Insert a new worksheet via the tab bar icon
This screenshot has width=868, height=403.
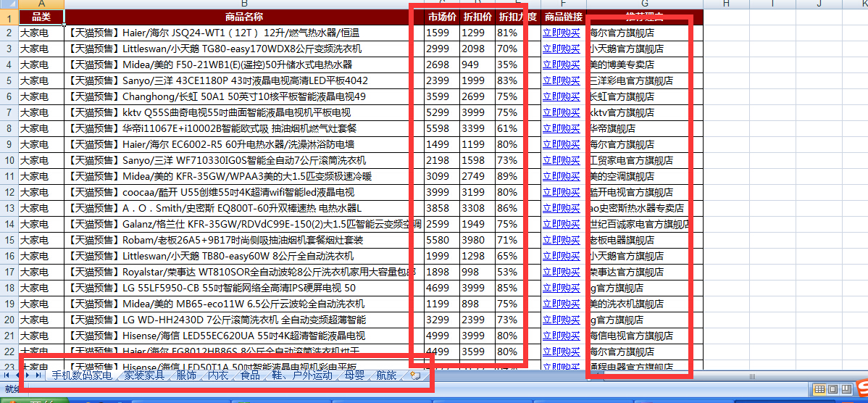pos(415,375)
